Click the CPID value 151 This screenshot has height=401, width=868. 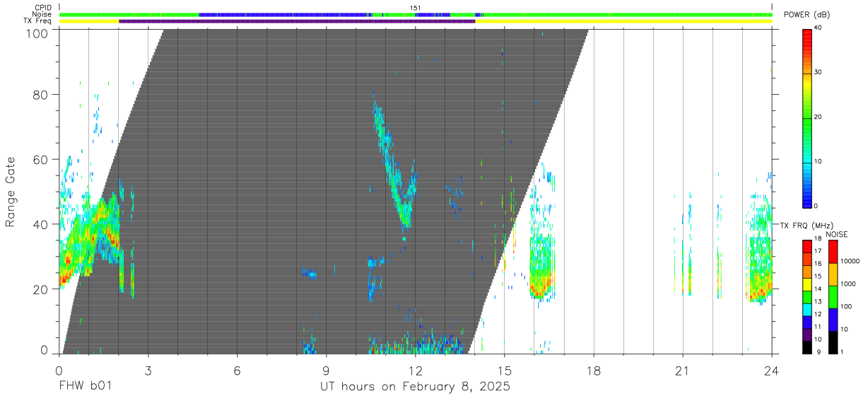(416, 8)
